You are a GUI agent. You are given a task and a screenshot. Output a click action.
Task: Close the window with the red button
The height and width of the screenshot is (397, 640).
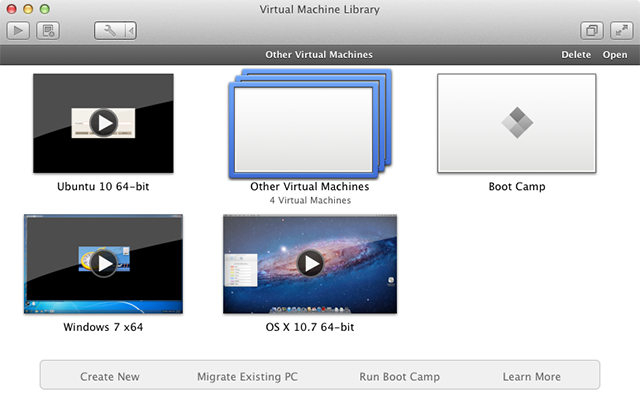coord(11,9)
